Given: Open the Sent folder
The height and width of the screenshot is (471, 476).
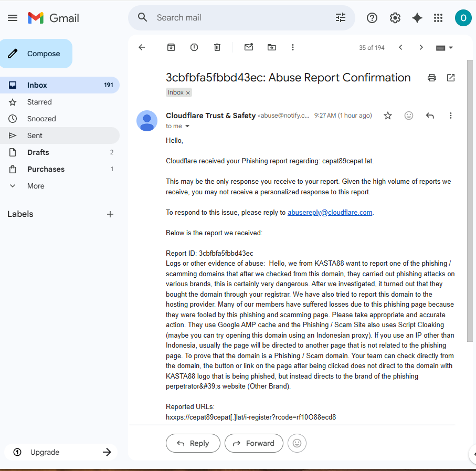Looking at the screenshot, I should pyautogui.click(x=59, y=135).
